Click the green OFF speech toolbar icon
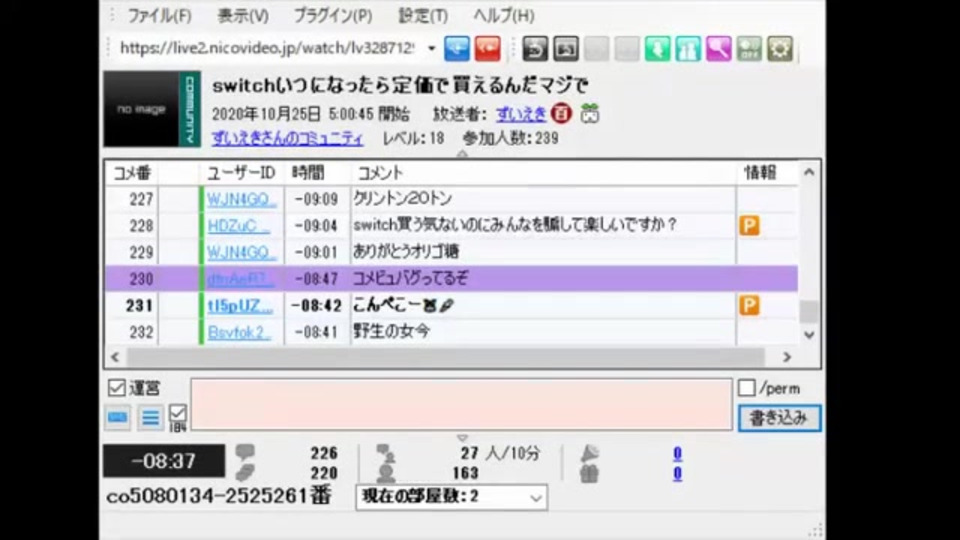Viewport: 960px width, 540px height. coord(749,49)
